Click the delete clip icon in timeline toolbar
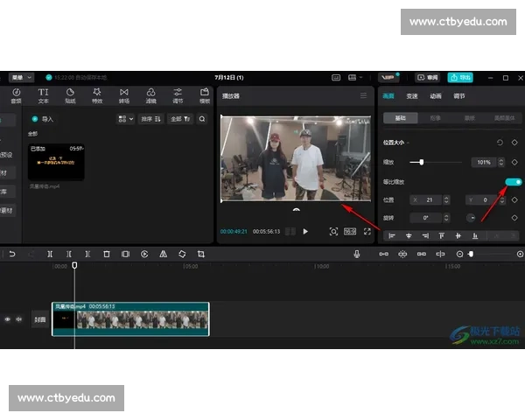This screenshot has height=420, width=525. (x=107, y=254)
